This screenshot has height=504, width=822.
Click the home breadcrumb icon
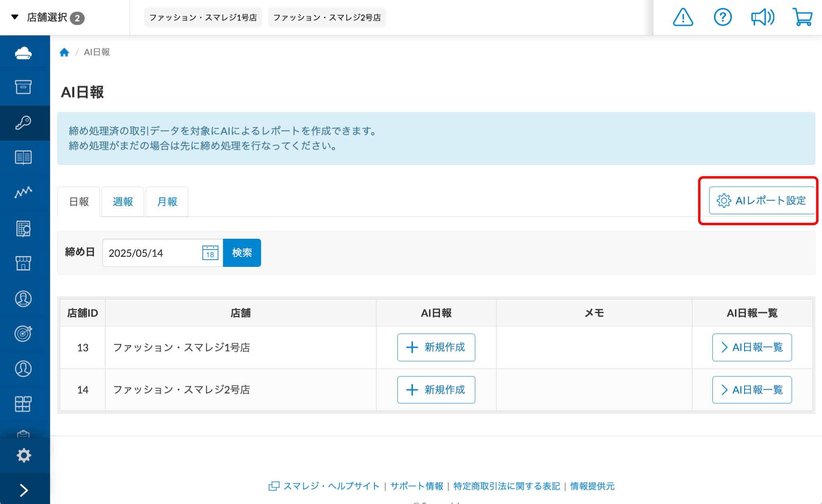tap(64, 52)
